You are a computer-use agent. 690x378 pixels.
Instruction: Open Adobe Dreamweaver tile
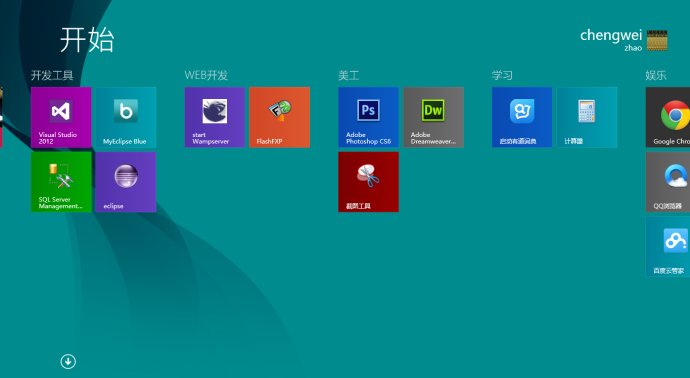(433, 117)
